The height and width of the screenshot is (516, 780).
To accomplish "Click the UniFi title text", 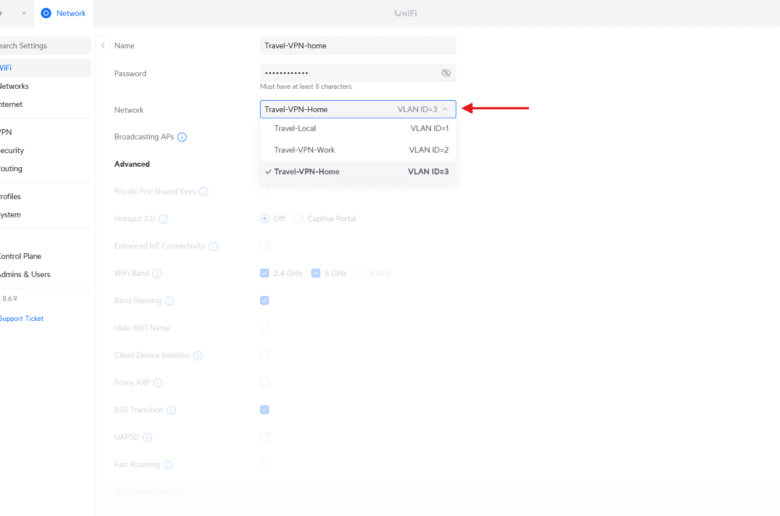I will pyautogui.click(x=405, y=13).
